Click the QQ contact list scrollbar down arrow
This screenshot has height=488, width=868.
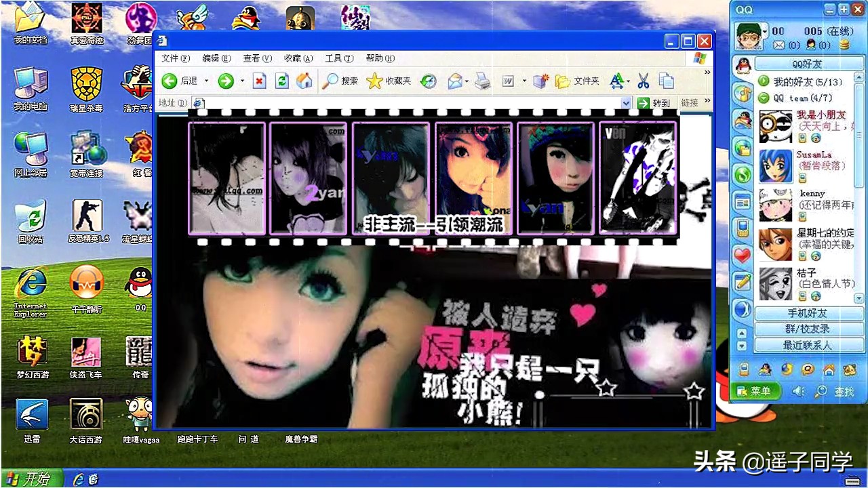point(859,298)
